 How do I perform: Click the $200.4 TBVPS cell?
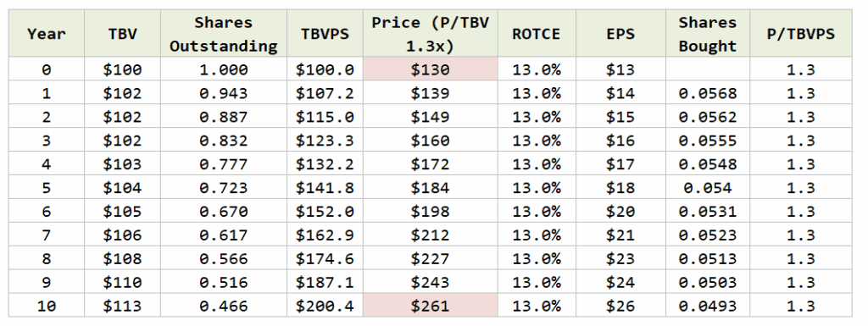[325, 306]
